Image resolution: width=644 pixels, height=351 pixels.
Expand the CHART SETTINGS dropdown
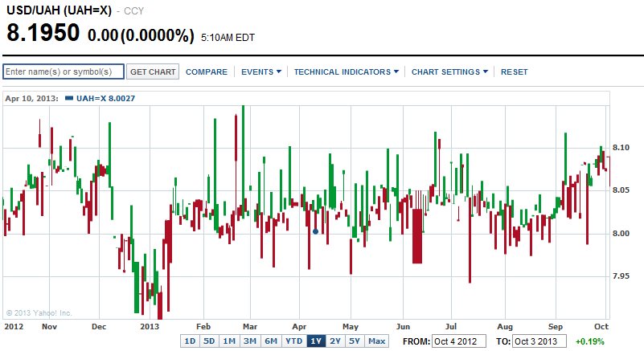click(x=449, y=71)
